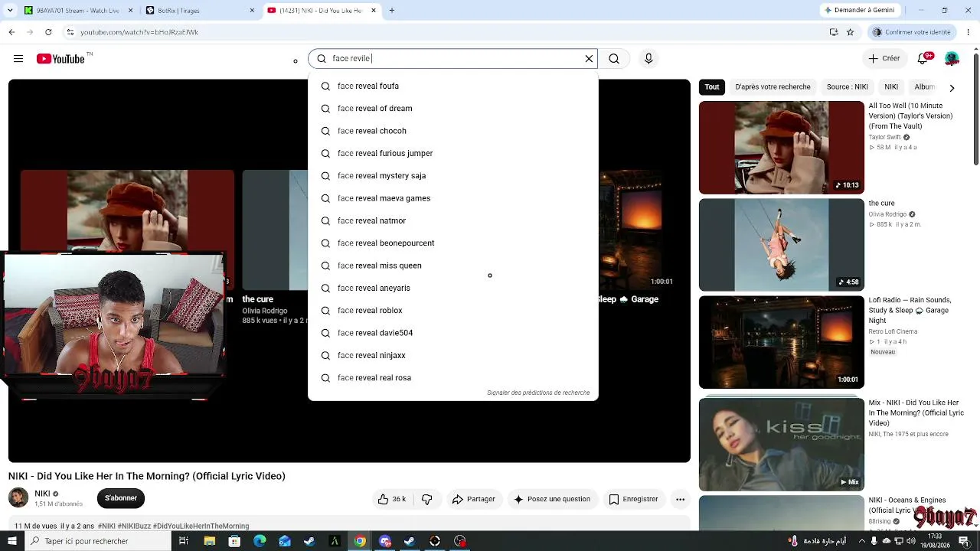Bookmark this page with the star
The width and height of the screenshot is (980, 551).
pos(850,32)
